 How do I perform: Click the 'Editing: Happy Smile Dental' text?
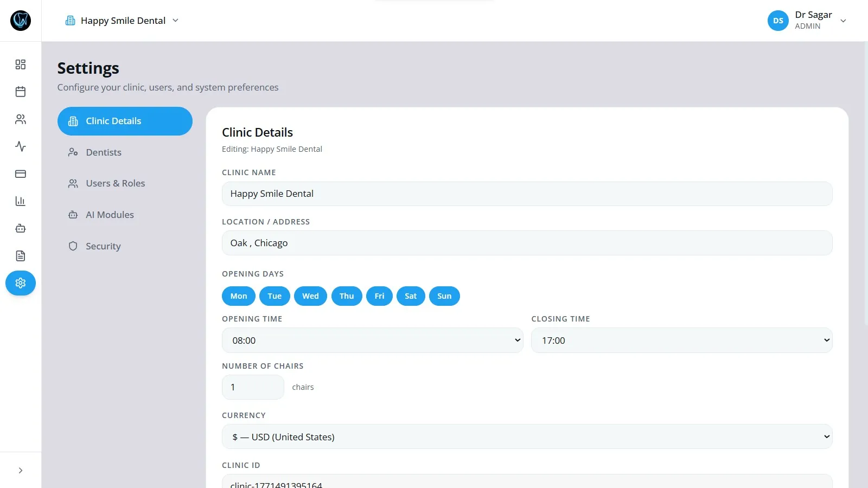coord(272,149)
